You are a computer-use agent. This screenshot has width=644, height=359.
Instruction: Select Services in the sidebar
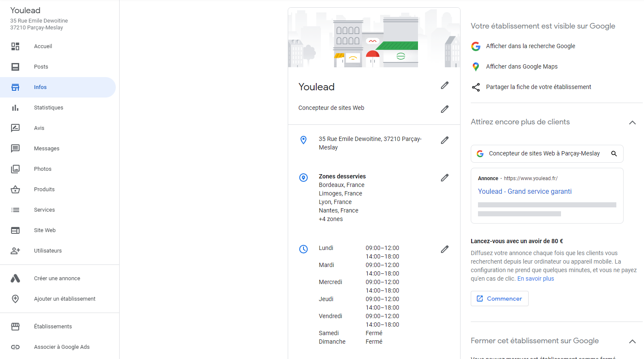coord(58,210)
